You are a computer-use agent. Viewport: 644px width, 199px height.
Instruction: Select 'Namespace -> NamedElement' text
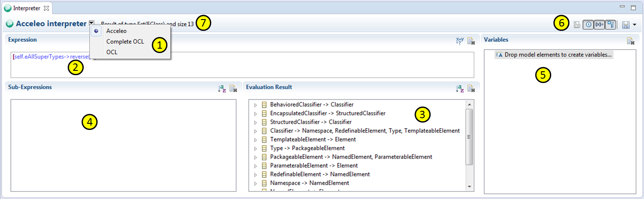pyautogui.click(x=310, y=183)
